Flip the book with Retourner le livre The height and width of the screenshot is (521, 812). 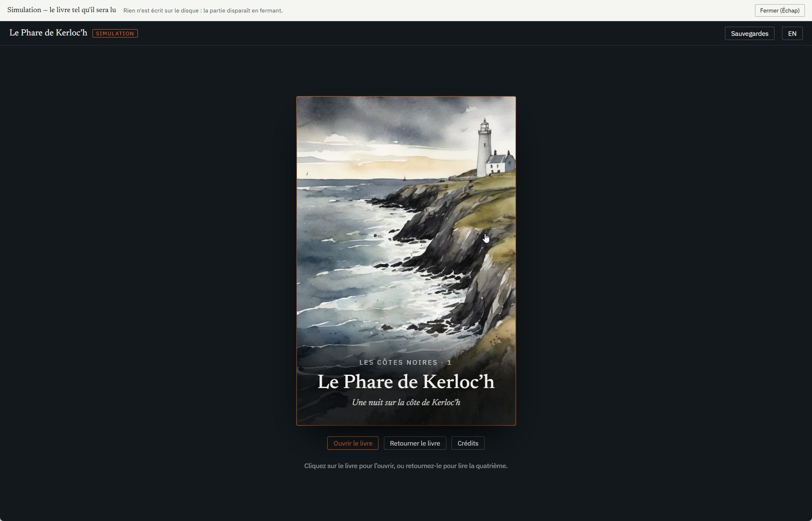coord(415,443)
